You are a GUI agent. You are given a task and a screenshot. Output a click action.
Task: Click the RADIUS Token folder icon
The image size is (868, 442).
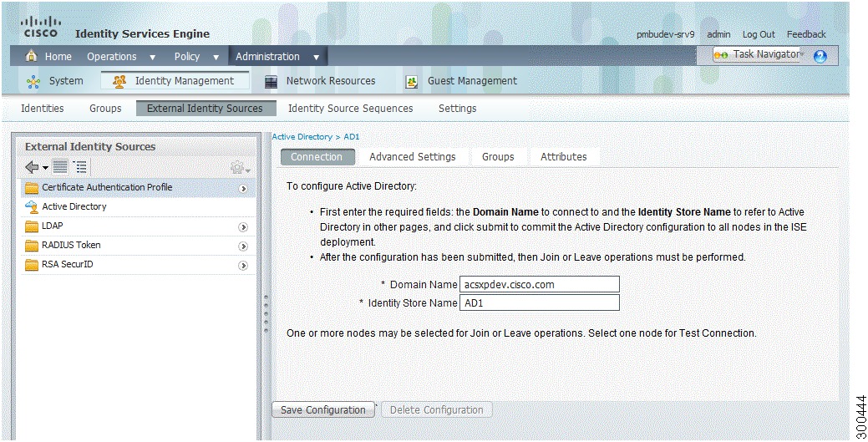pos(32,246)
